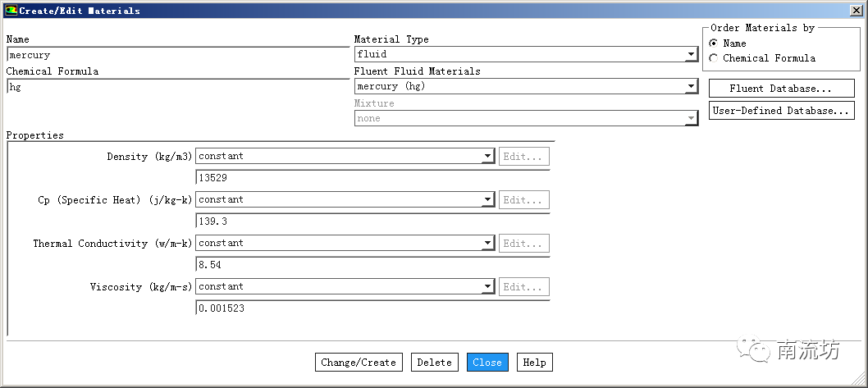Click the Thermal Conductivity value 8.54 field
Image resolution: width=868 pixels, height=388 pixels.
[372, 265]
